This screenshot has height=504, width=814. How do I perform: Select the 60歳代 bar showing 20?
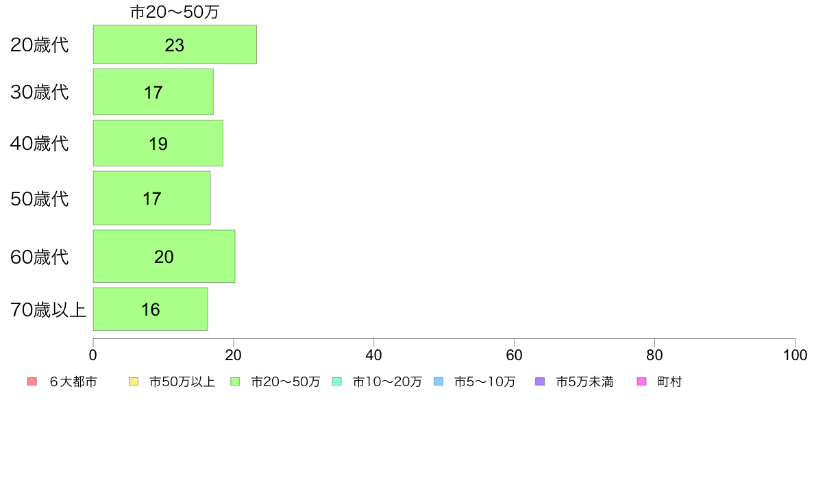tap(164, 256)
